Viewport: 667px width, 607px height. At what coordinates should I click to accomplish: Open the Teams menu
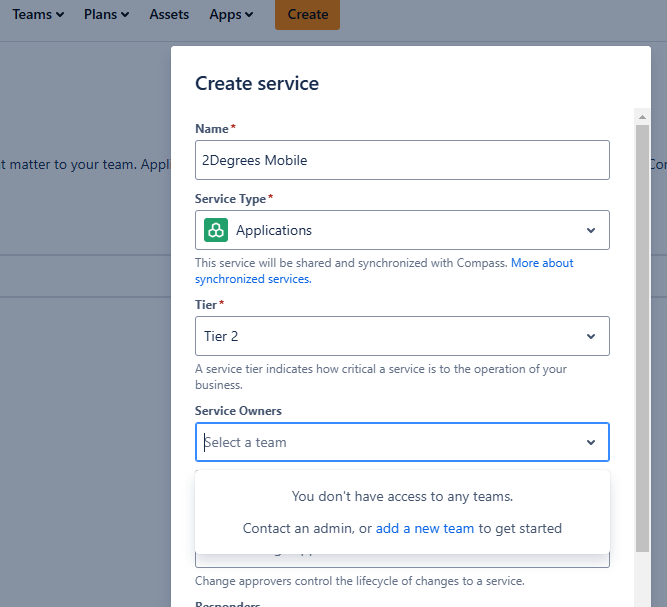(x=38, y=14)
